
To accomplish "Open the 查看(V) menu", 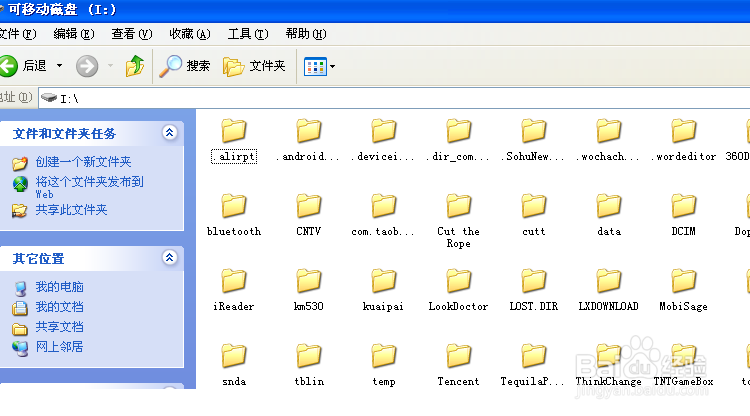I will pos(132,34).
